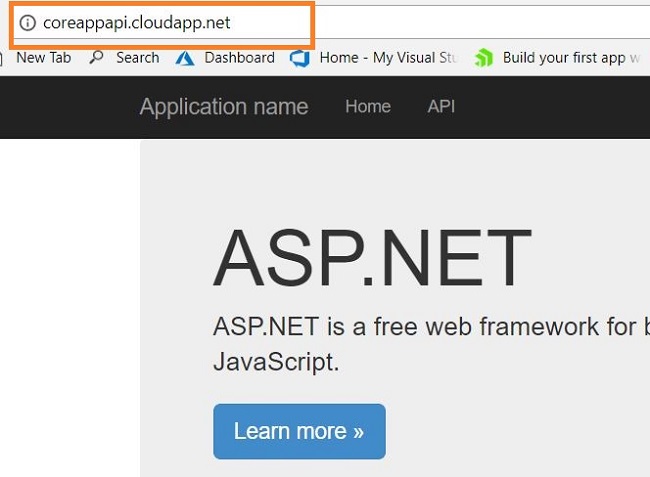Open the Search bookmark label
Screen dimensions: 650x477
138,58
